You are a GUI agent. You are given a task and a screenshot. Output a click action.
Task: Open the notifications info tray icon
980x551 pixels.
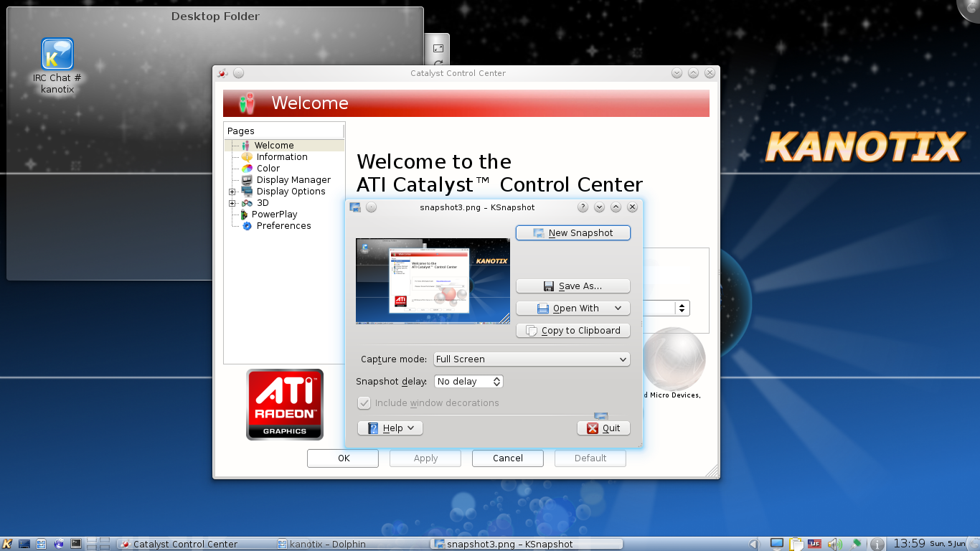point(876,544)
